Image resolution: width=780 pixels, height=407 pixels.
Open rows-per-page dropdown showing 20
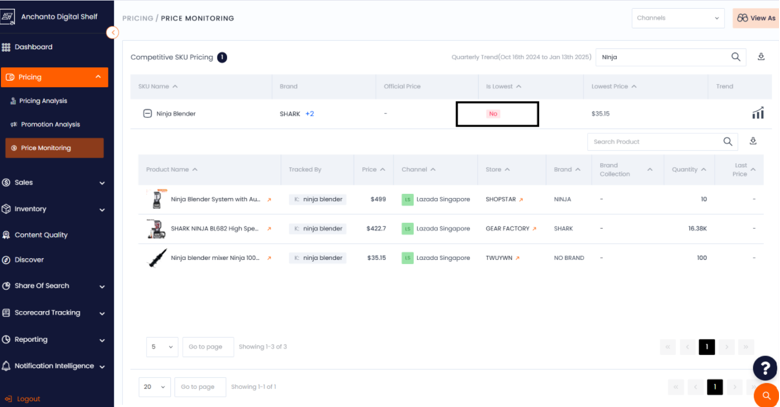[154, 387]
